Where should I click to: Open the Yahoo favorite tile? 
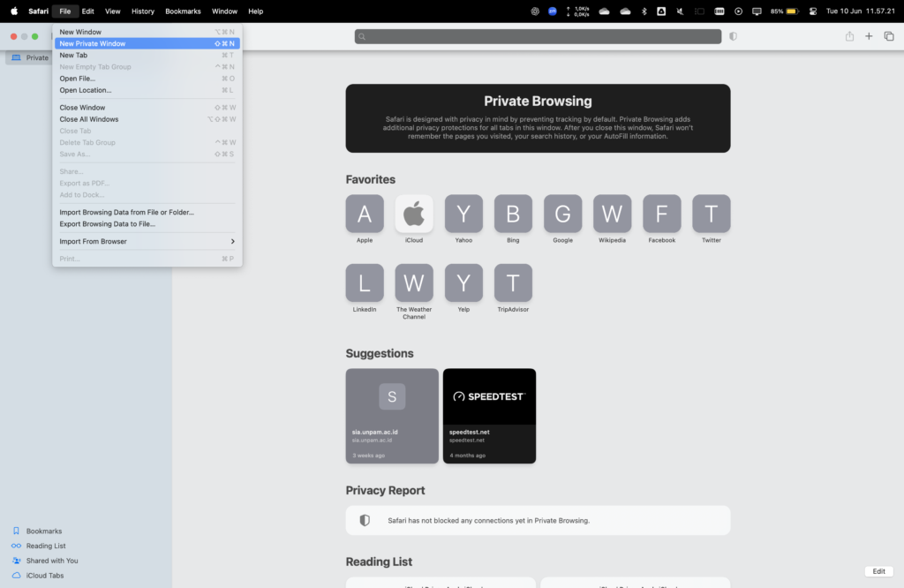click(463, 214)
